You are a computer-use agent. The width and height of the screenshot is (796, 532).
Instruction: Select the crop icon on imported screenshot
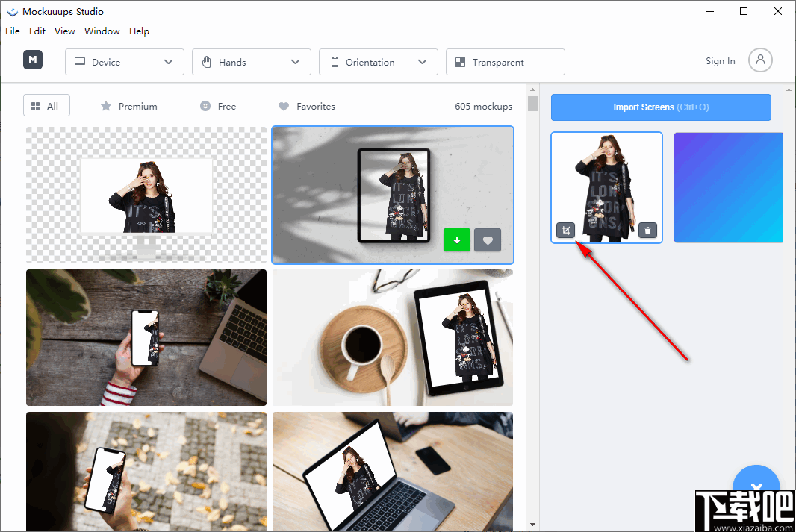(565, 231)
